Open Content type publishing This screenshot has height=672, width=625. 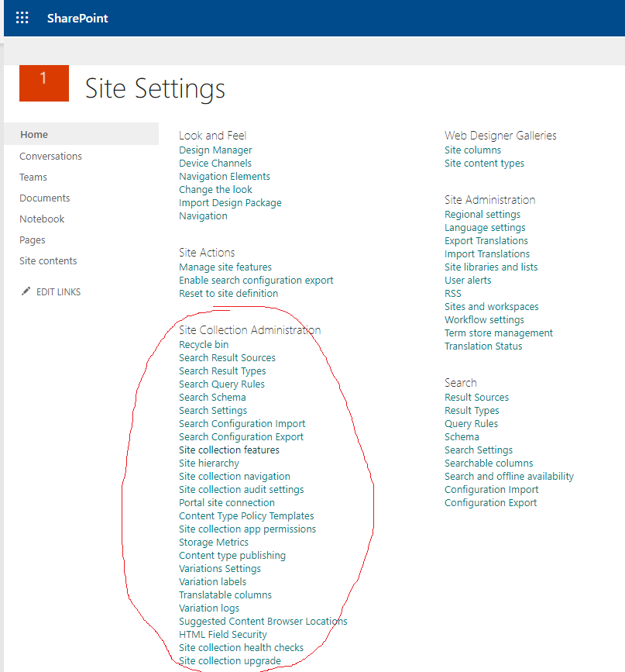point(232,556)
